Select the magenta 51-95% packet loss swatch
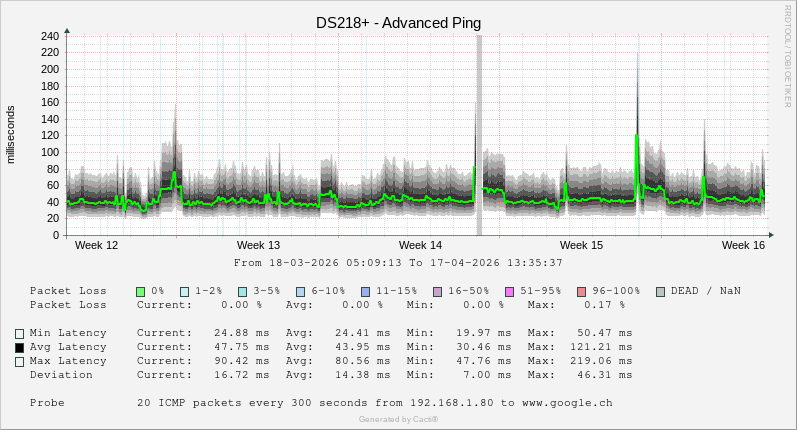 point(509,291)
